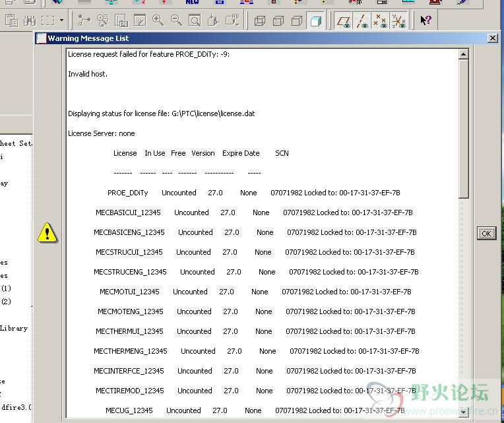Click the Zoom In magnifier
Viewport: 504px width, 423px height.
pyautogui.click(x=158, y=20)
